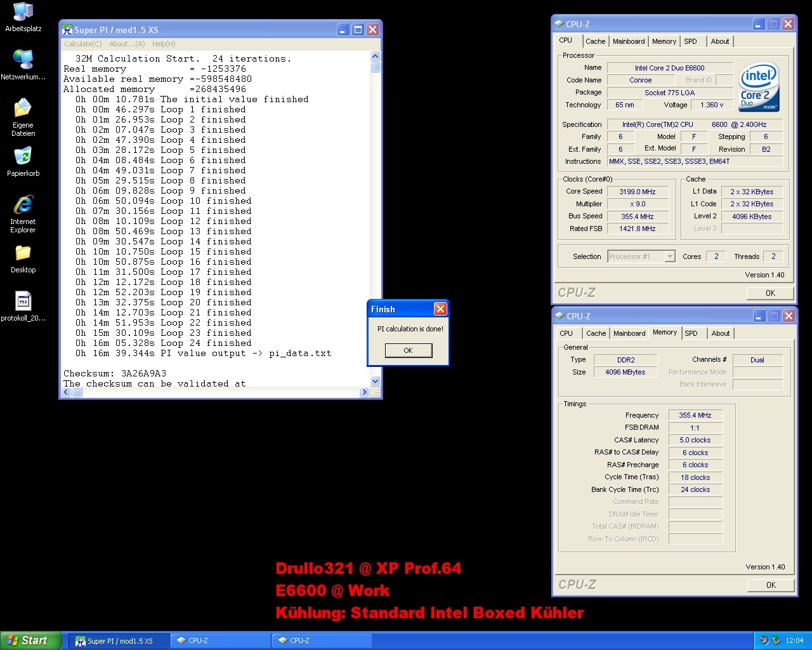Image resolution: width=812 pixels, height=650 pixels.
Task: Click OK in the Finish dialog
Action: click(x=408, y=350)
